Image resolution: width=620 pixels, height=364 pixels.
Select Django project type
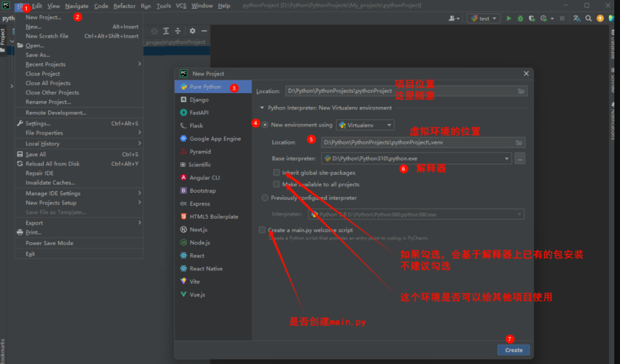[x=213, y=100]
